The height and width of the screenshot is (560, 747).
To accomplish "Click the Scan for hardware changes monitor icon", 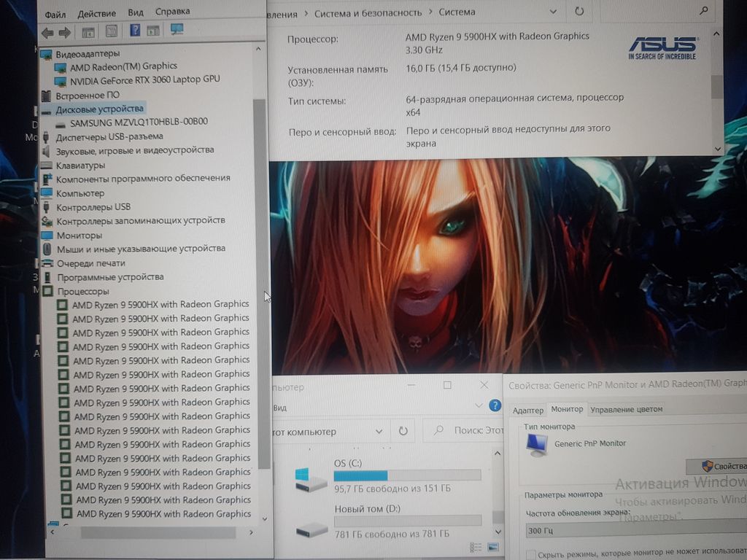I will pos(177,30).
